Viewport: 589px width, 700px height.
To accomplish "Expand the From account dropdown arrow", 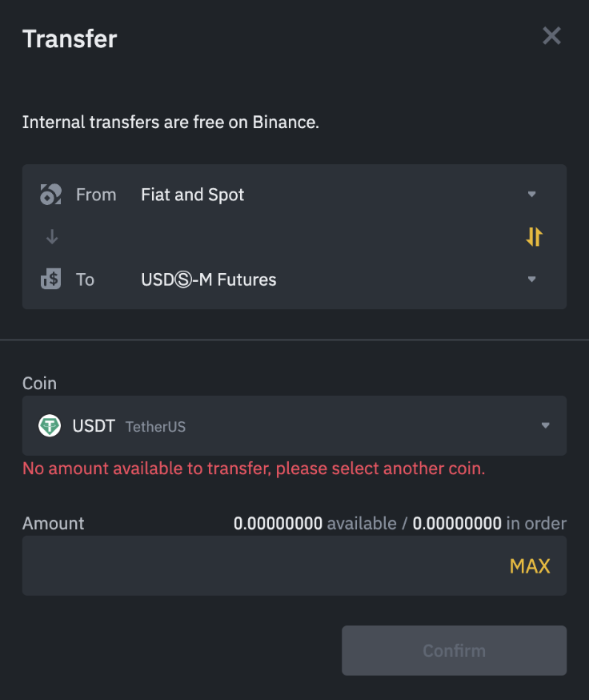I will tap(531, 195).
